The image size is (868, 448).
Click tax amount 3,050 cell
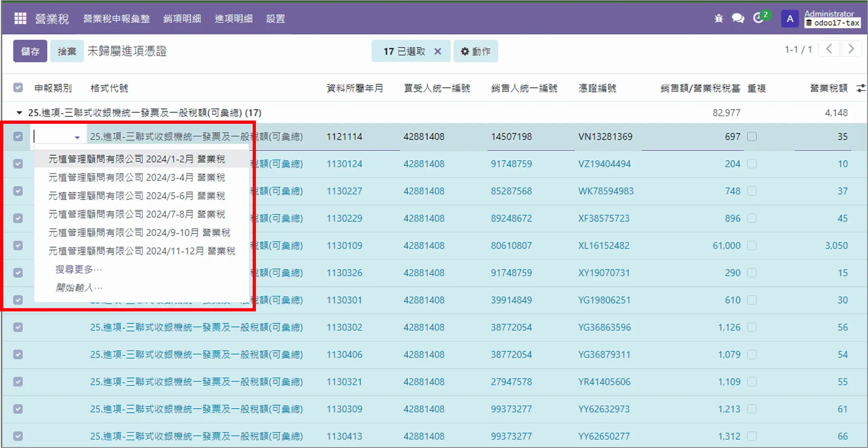coord(836,246)
